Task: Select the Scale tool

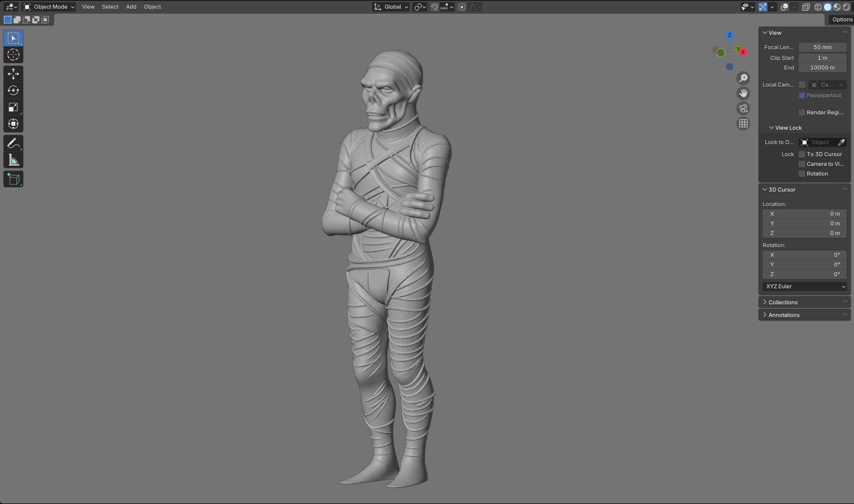Action: [x=13, y=107]
